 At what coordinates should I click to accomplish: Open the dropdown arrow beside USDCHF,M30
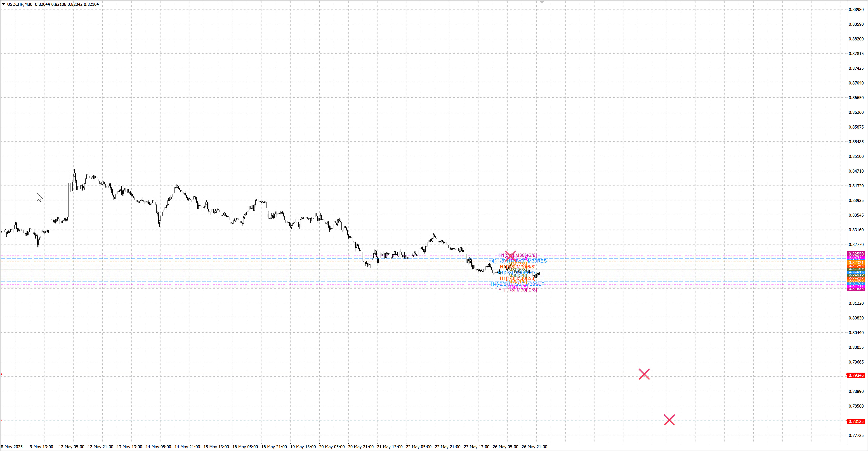(3, 4)
